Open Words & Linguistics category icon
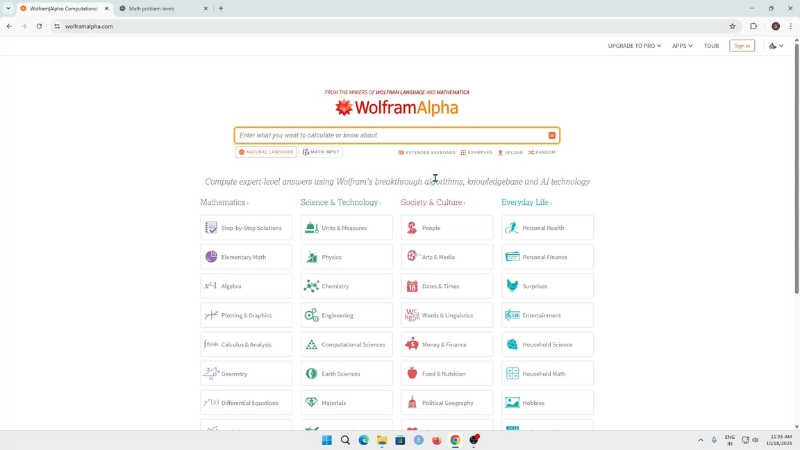800x450 pixels. pos(412,315)
